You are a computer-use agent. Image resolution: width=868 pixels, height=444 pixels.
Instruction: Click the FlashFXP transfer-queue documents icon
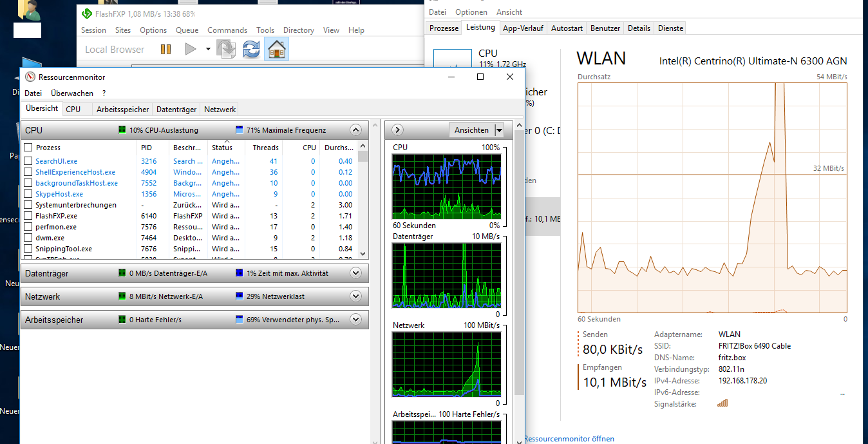pyautogui.click(x=225, y=49)
